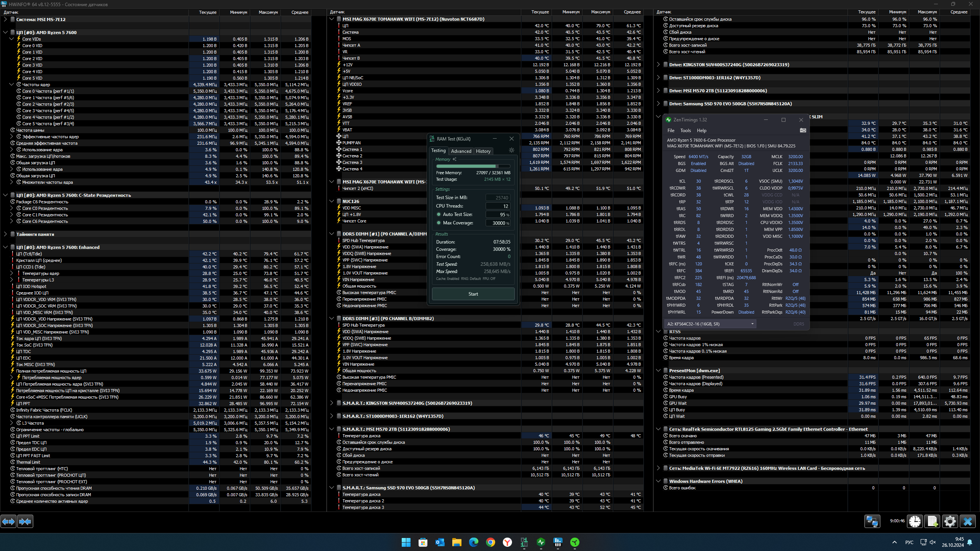The height and width of the screenshot is (551, 980).
Task: Click the CPU Threads input field
Action: 498,206
